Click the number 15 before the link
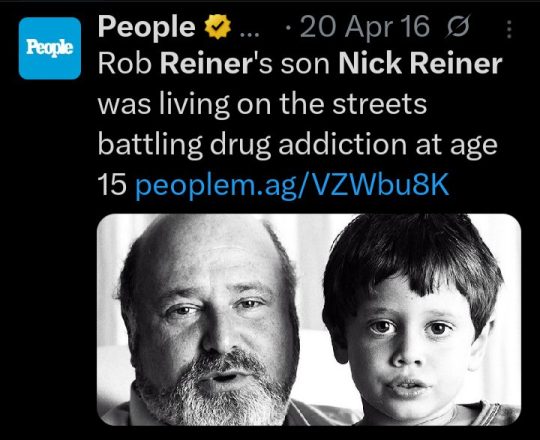The image size is (540, 440). pyautogui.click(x=112, y=184)
